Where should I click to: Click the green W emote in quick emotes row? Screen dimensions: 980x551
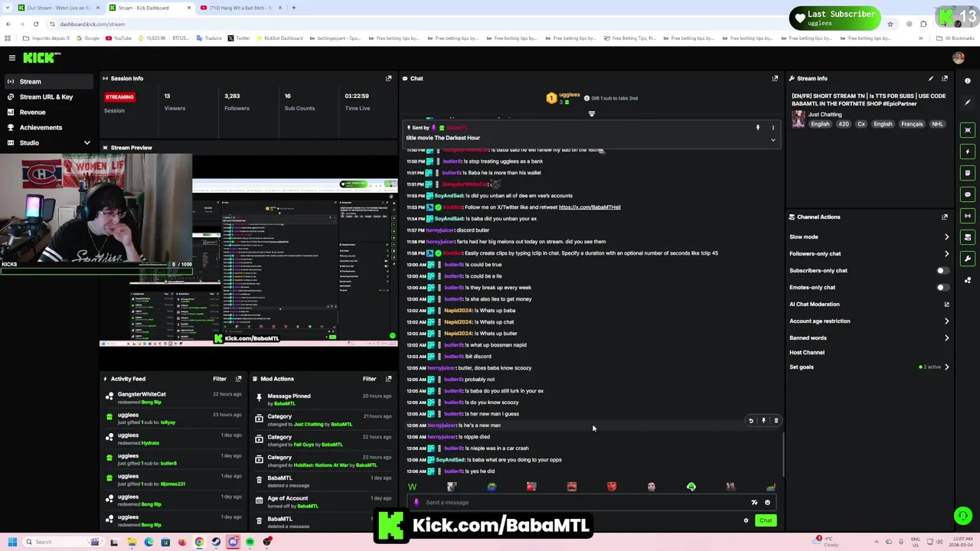pos(413,487)
